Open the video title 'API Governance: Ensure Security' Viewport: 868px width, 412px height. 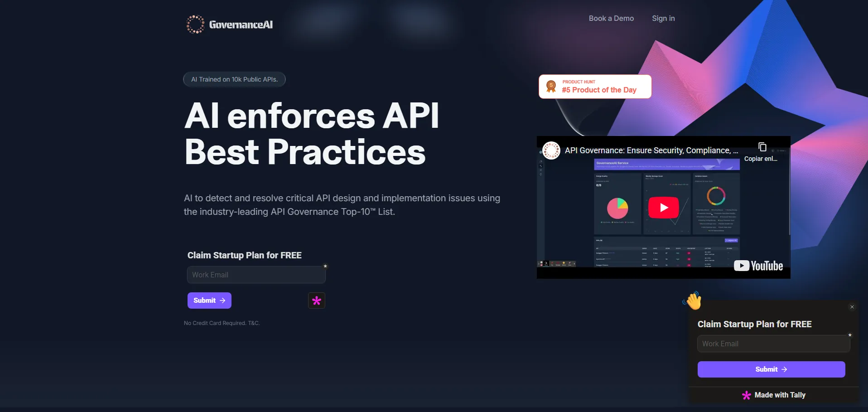point(651,150)
